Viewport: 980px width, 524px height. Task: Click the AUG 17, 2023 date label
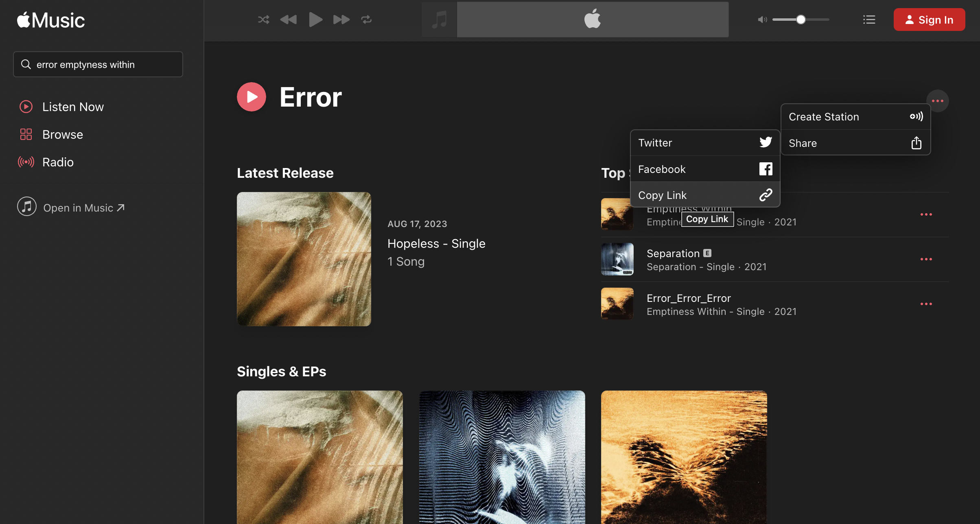tap(417, 224)
